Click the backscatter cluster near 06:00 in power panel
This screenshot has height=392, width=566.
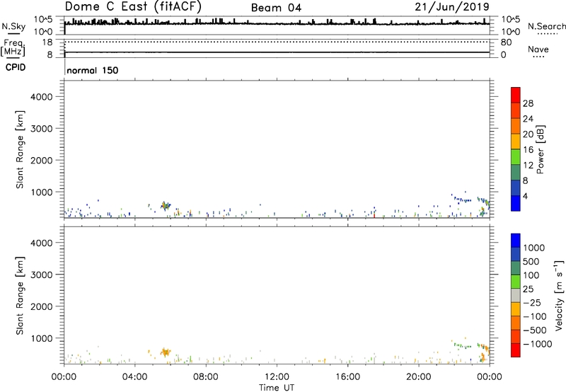point(166,206)
